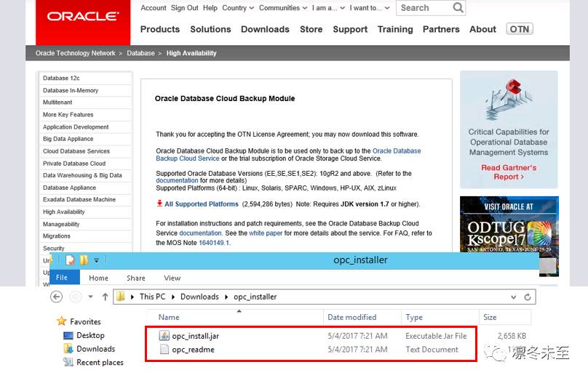This screenshot has height=378, width=588.
Task: Open the Communities dropdown
Action: pos(283,8)
